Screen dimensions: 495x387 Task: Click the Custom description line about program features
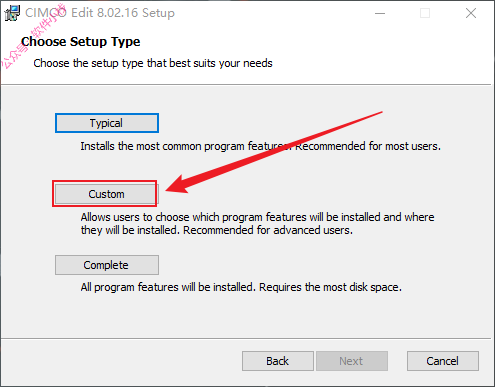[x=257, y=217]
